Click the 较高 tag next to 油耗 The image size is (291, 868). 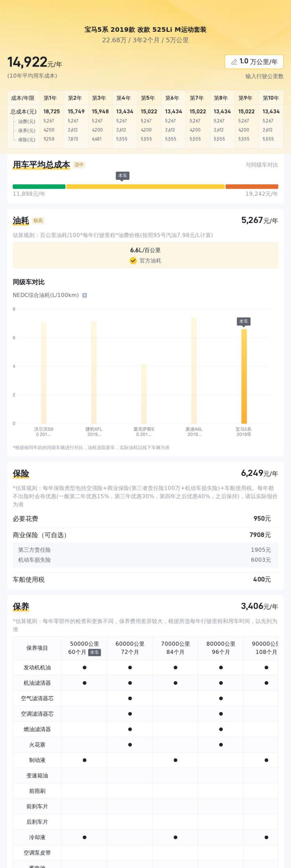pos(38,221)
